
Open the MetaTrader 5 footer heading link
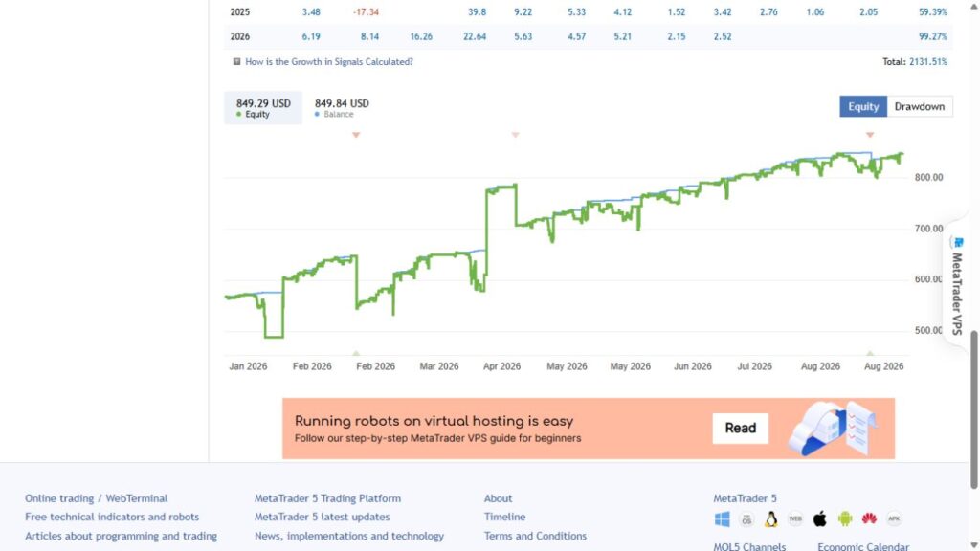(x=745, y=497)
